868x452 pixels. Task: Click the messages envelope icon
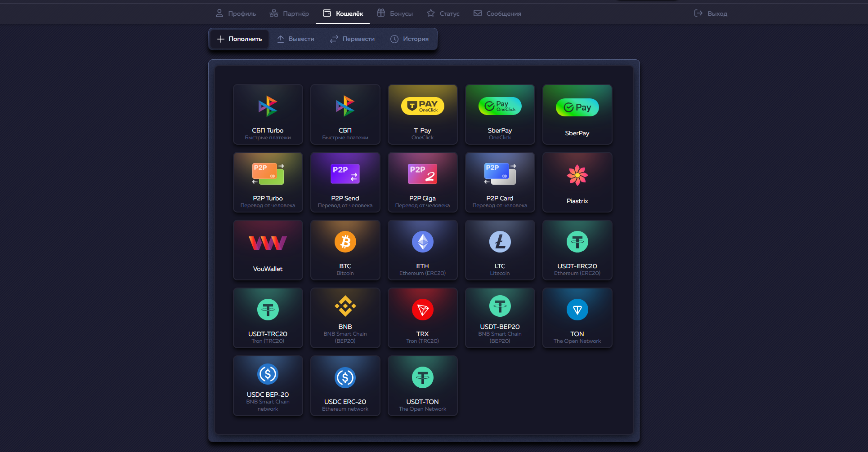coord(478,13)
